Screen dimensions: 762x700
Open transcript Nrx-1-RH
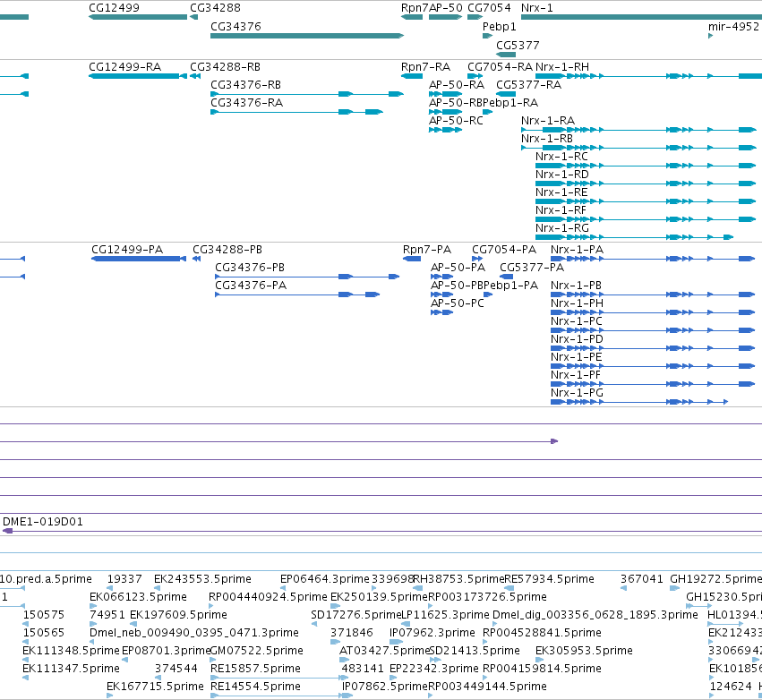coord(561,66)
